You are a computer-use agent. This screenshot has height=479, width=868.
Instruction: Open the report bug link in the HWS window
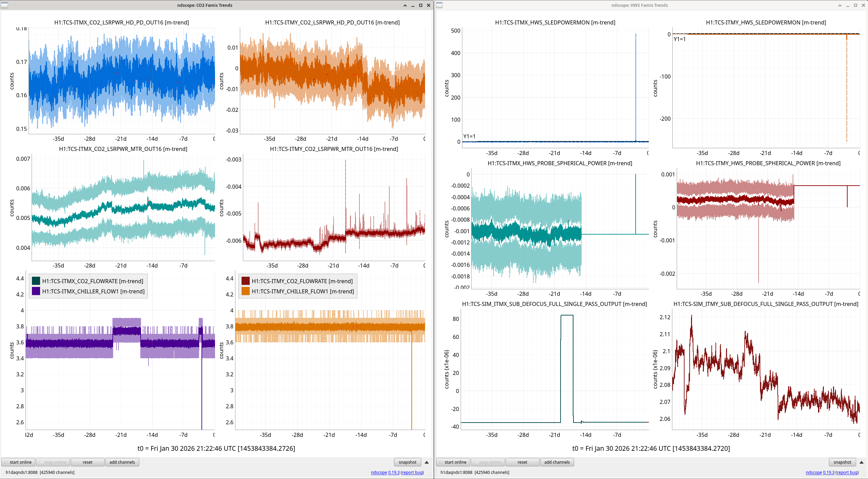[847, 472]
